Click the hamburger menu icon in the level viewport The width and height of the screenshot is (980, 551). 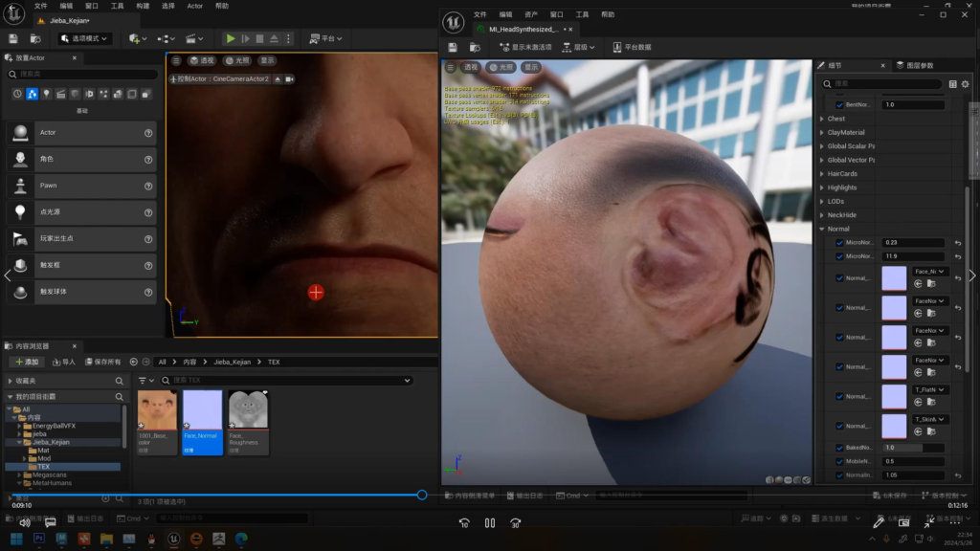coord(176,61)
